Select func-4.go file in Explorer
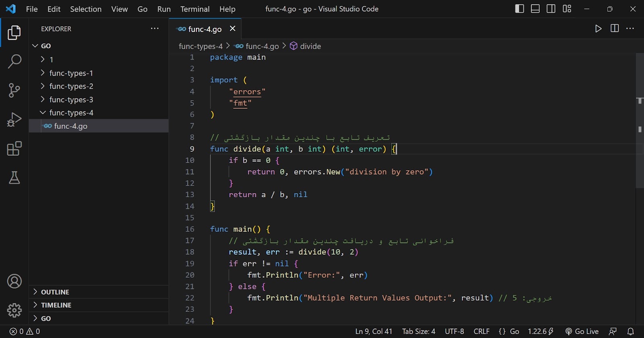 pos(99,126)
